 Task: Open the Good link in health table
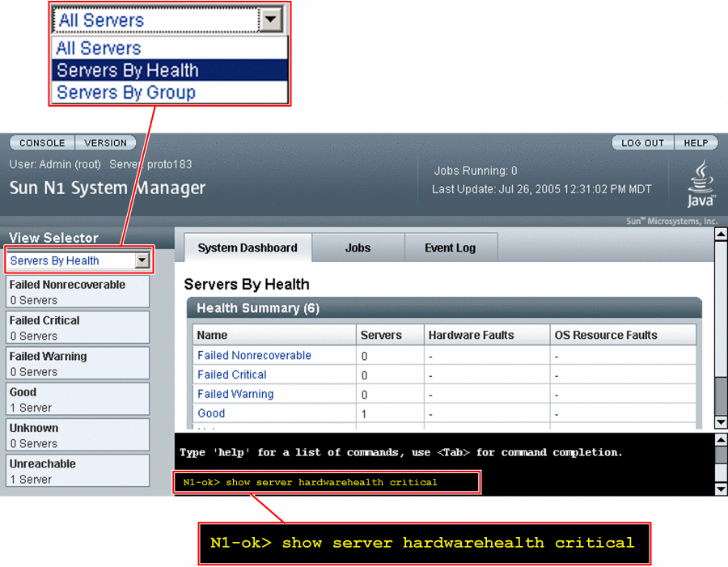pyautogui.click(x=211, y=413)
